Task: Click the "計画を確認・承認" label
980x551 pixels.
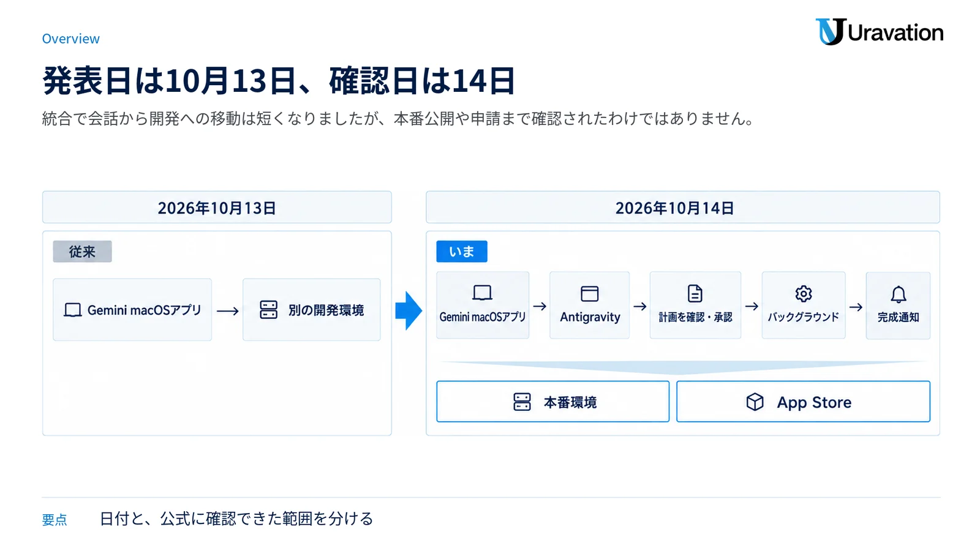Action: coord(696,317)
